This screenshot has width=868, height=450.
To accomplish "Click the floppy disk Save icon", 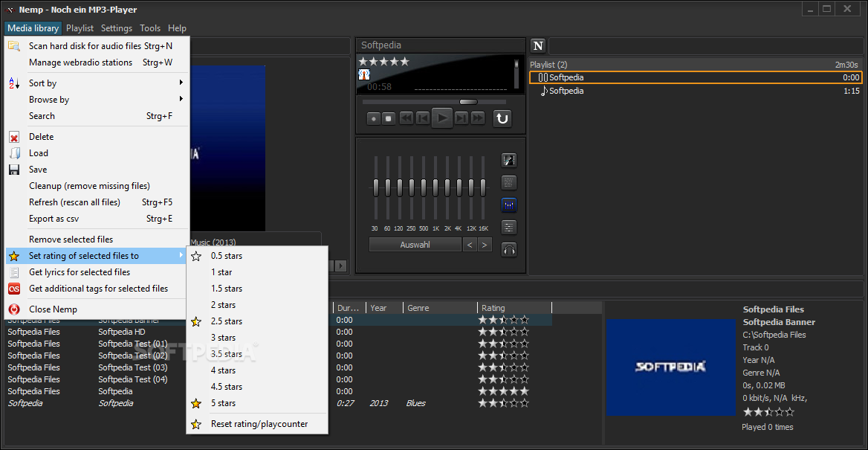I will 14,170.
